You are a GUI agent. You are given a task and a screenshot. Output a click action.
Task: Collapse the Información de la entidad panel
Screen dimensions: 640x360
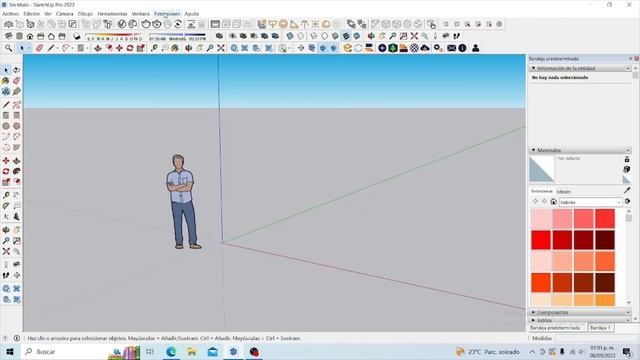click(533, 68)
